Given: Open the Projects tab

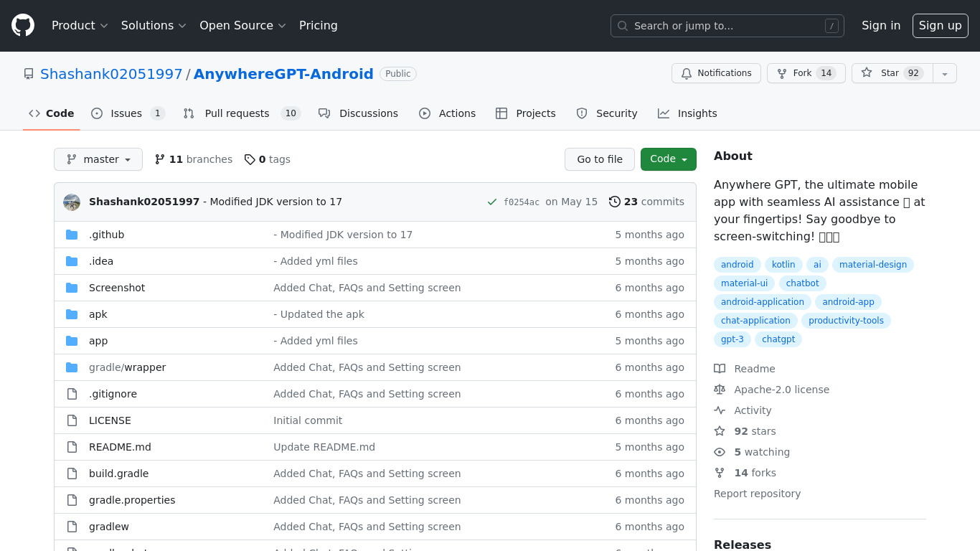Looking at the screenshot, I should pos(526,113).
